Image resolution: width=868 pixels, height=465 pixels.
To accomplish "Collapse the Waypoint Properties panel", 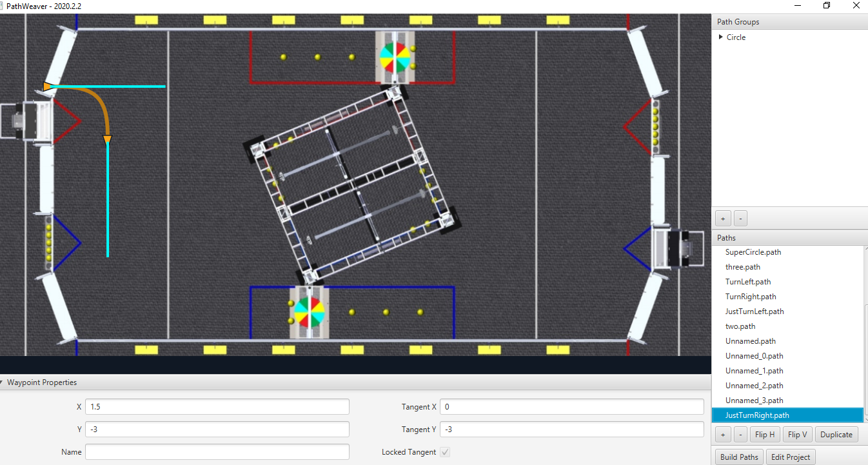I will [x=2, y=382].
